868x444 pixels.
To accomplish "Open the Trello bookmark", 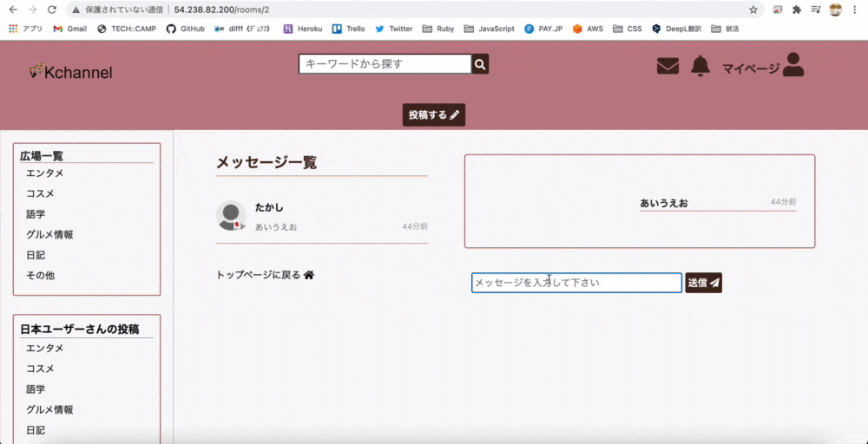I will [349, 29].
